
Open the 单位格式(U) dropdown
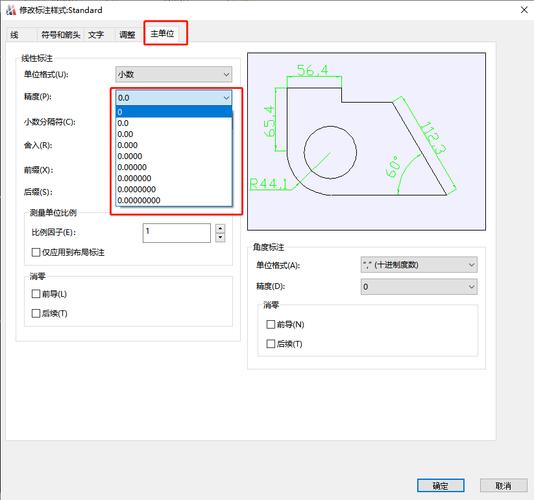pyautogui.click(x=174, y=74)
